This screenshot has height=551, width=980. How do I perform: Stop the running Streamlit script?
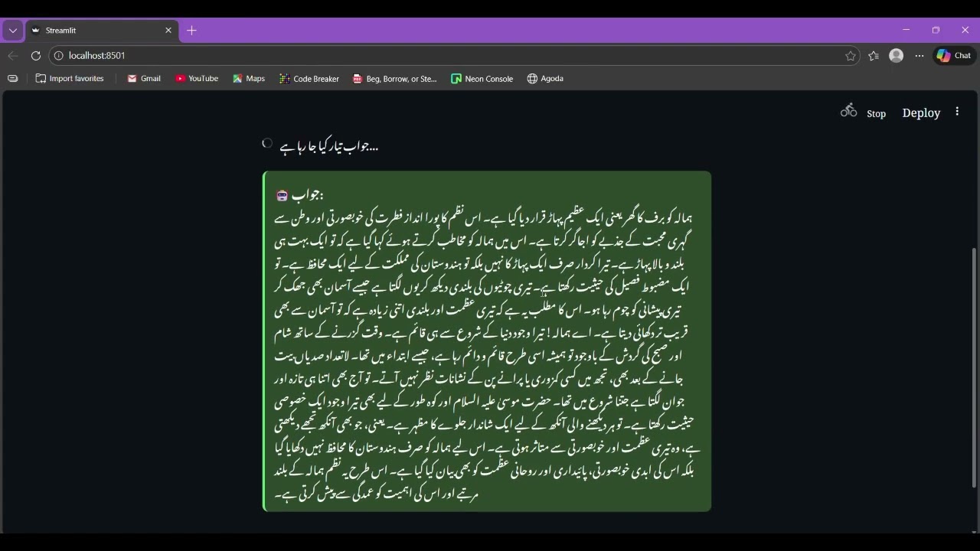tap(876, 113)
